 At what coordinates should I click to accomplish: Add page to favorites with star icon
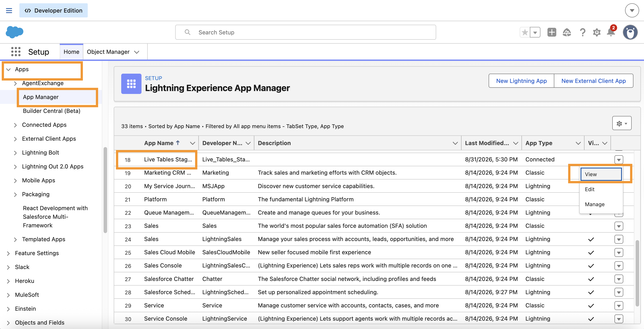pos(525,32)
